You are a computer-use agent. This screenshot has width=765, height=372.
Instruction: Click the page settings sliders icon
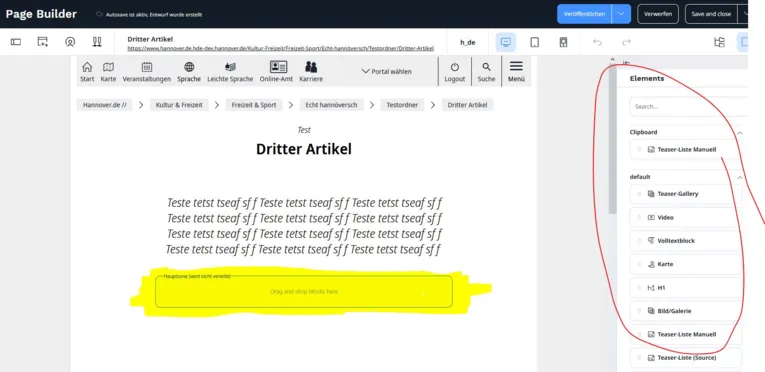pos(97,42)
